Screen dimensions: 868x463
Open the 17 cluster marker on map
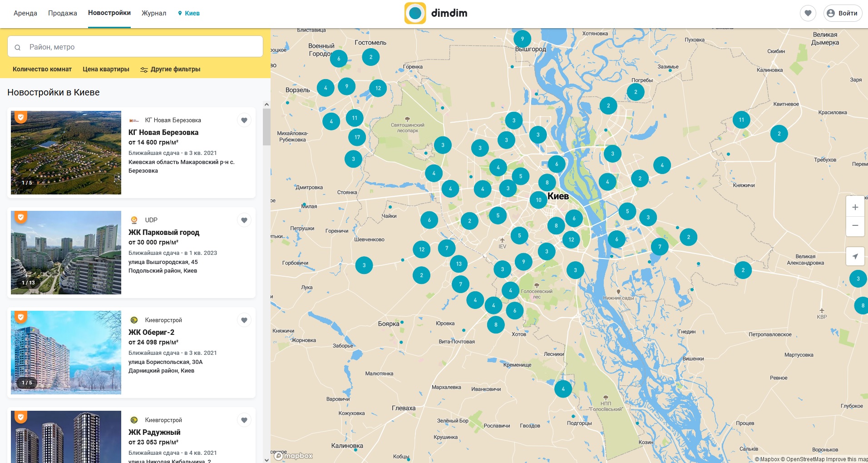click(357, 137)
